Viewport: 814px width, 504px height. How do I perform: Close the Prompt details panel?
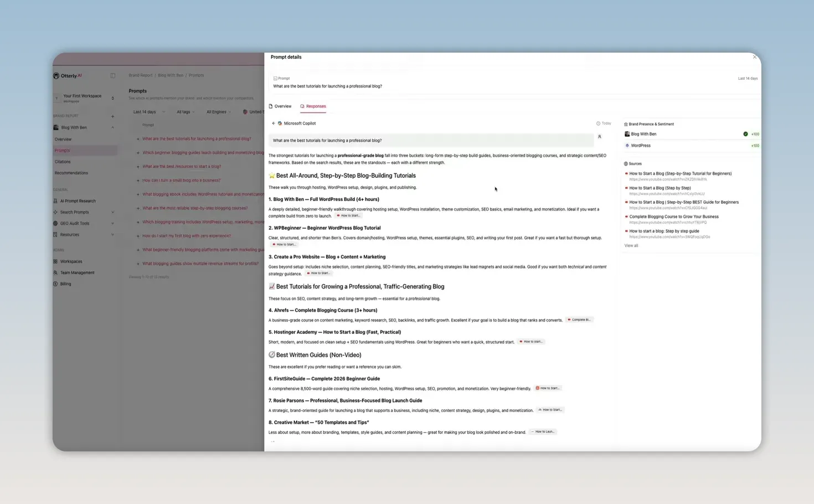tap(754, 57)
